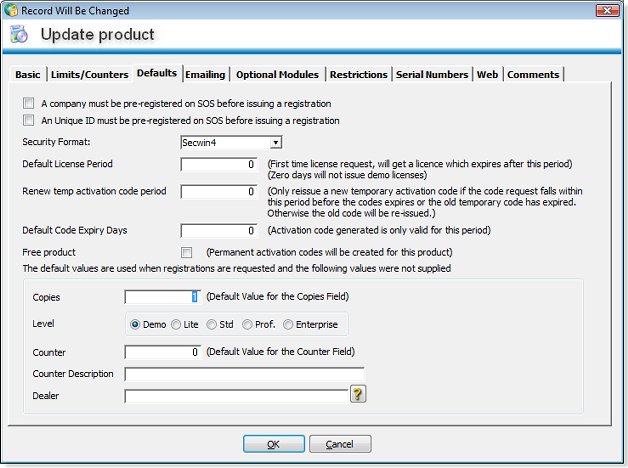Choose the Enterprise level option
628x468 pixels.
pyautogui.click(x=289, y=324)
